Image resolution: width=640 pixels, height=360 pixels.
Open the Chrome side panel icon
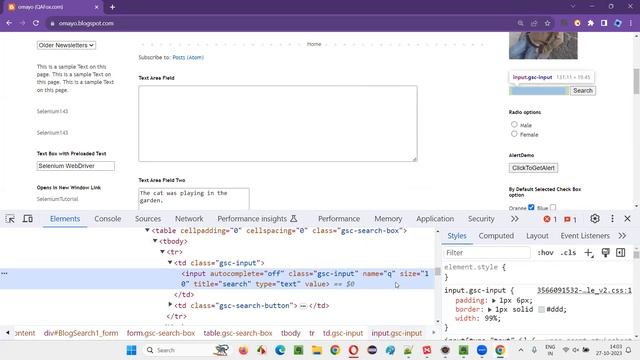coord(604,23)
